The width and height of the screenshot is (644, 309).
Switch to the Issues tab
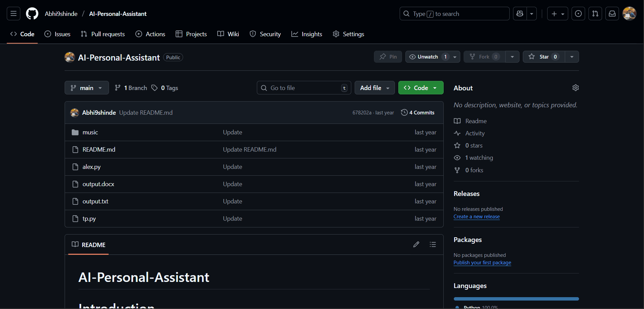click(58, 34)
